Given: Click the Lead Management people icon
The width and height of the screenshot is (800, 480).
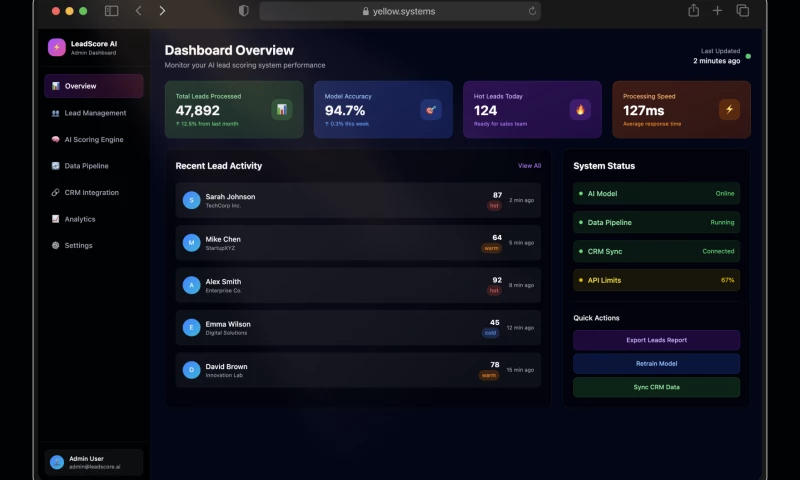Looking at the screenshot, I should pos(56,113).
